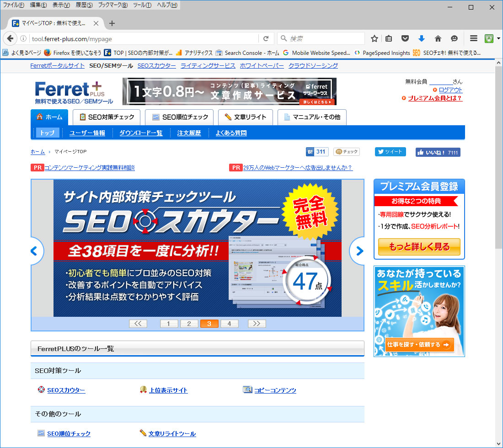Screen dimensions: 503x448
Task: Go to the browser home icon
Action: pos(438,38)
